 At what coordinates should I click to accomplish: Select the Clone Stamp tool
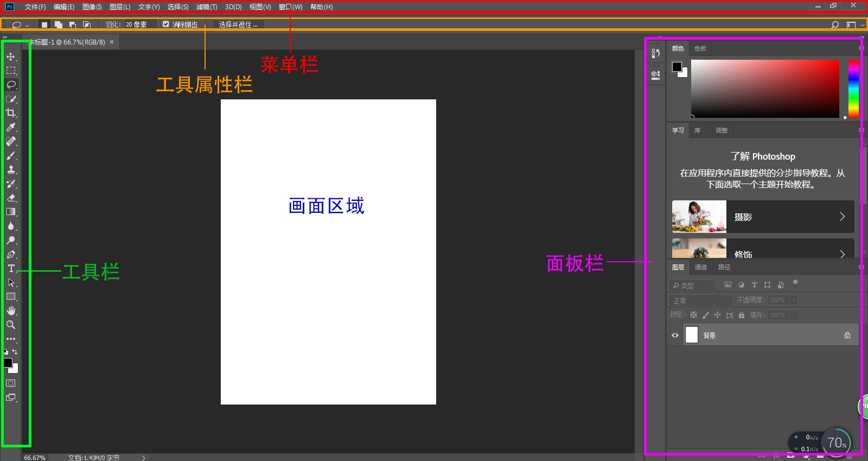(11, 169)
